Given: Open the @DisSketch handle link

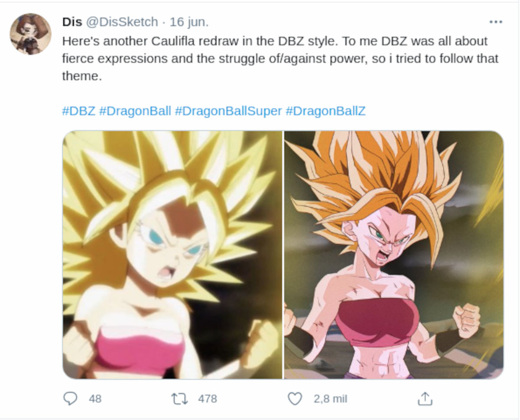Looking at the screenshot, I should tap(122, 22).
